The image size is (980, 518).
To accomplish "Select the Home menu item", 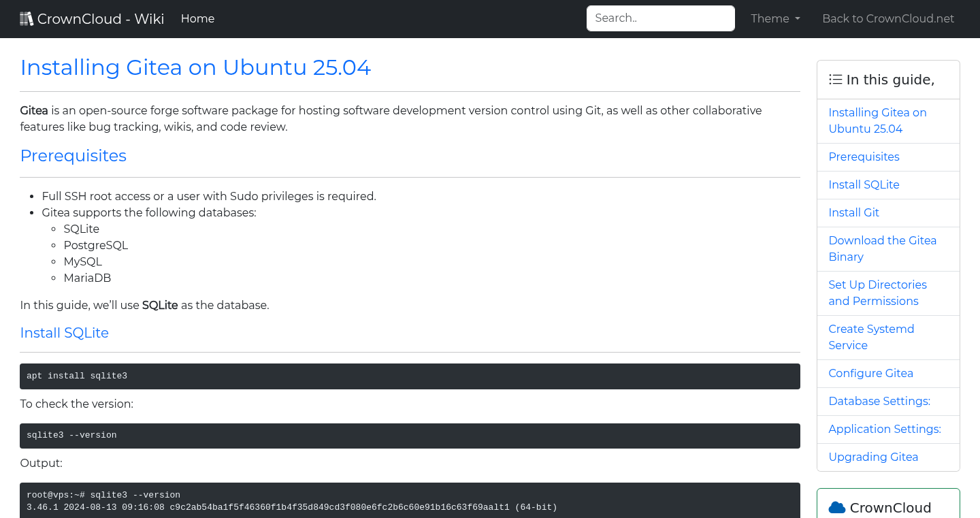I will pyautogui.click(x=197, y=18).
